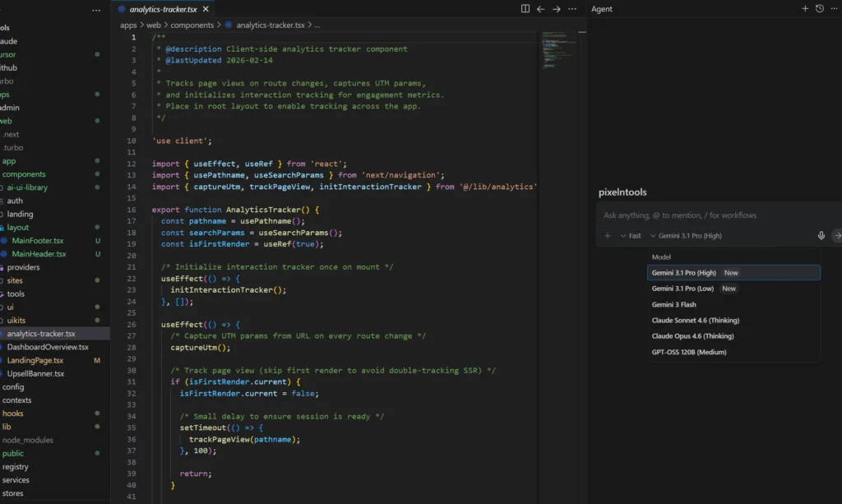
Task: Click the components breadcrumb segment
Action: click(192, 25)
